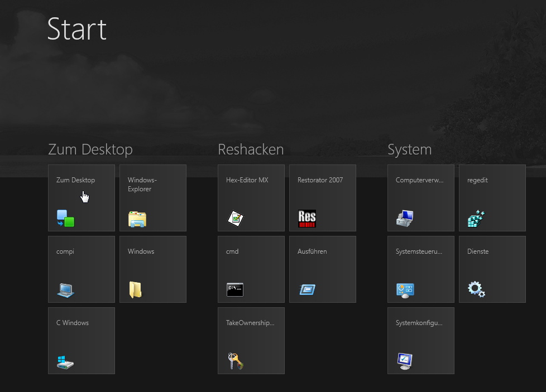Open the Ausführen run dialog icon
The height and width of the screenshot is (392, 546).
tap(308, 289)
